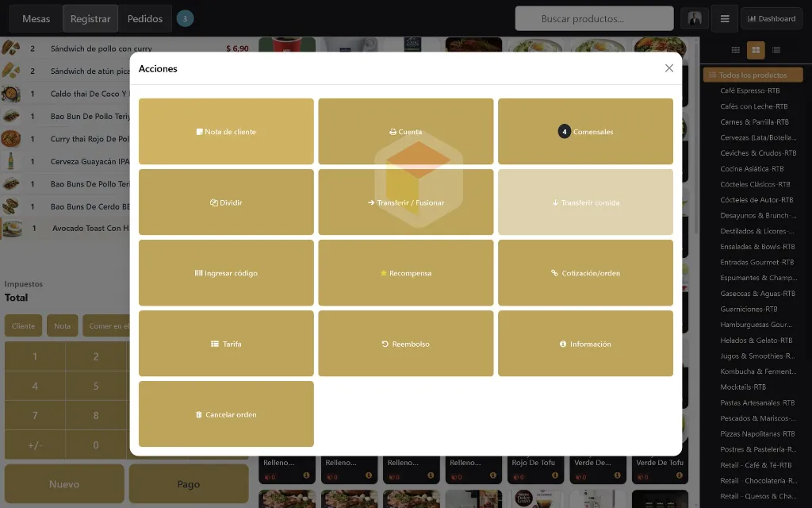Open the Cotización/orden link action
This screenshot has width=812, height=508.
(586, 273)
